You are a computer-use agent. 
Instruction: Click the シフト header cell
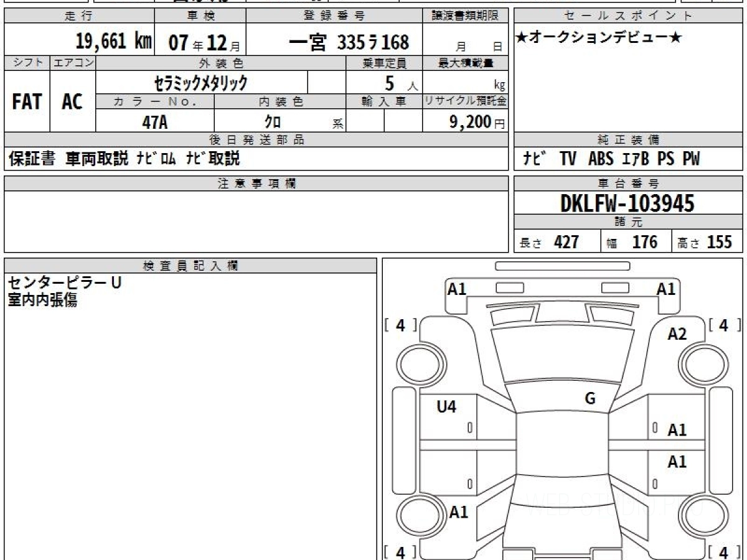pos(27,63)
